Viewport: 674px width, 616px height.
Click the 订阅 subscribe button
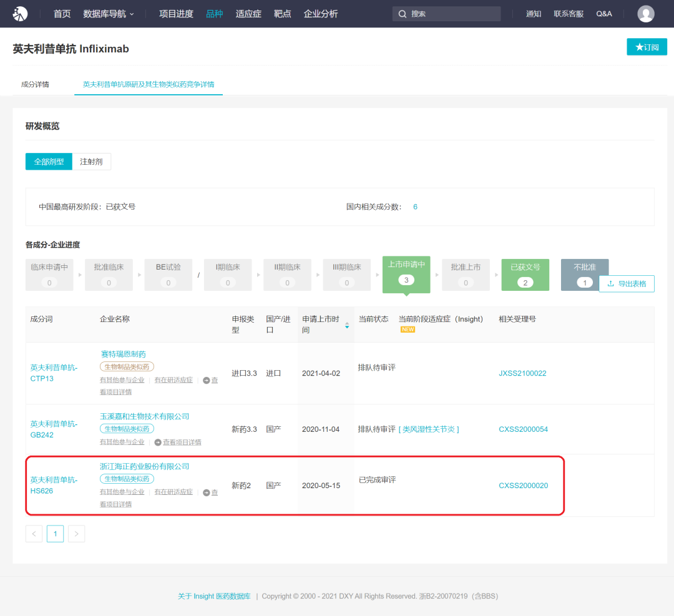[647, 47]
